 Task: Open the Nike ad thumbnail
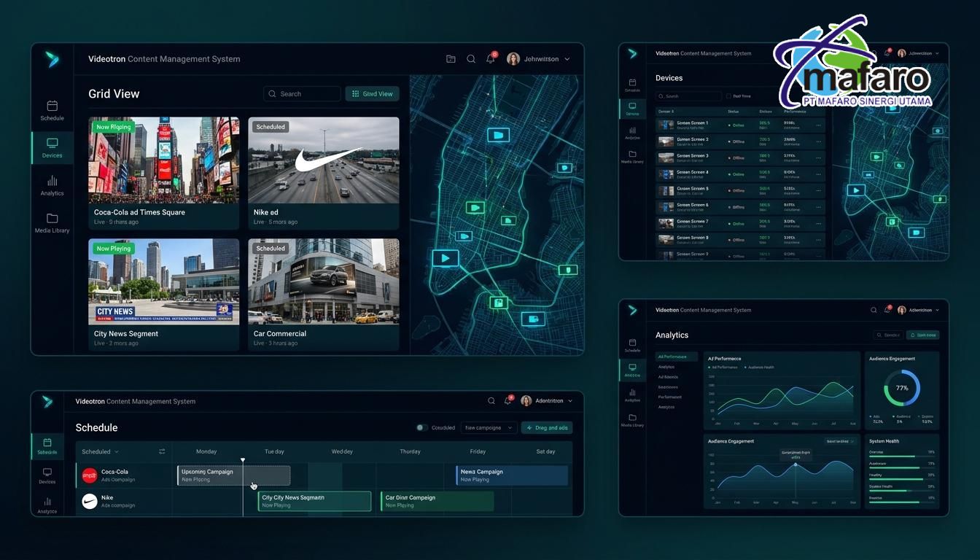tap(324, 160)
